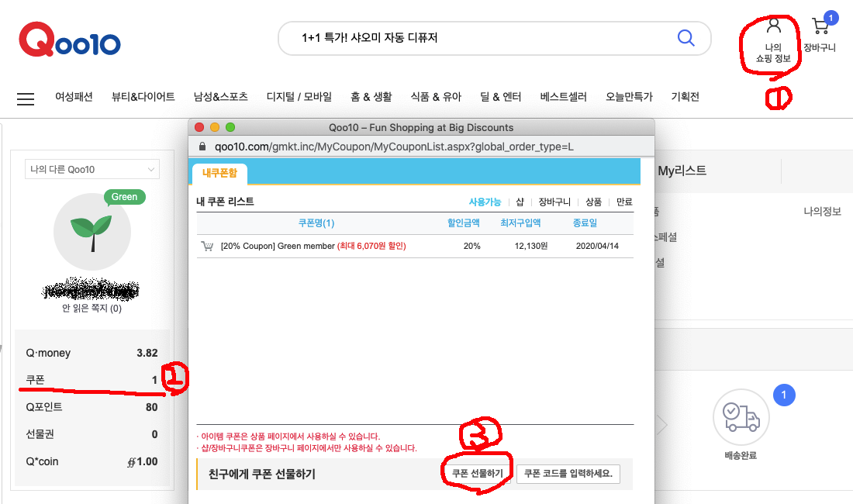The height and width of the screenshot is (504, 853).
Task: Filter coupons by 상품
Action: 593,202
